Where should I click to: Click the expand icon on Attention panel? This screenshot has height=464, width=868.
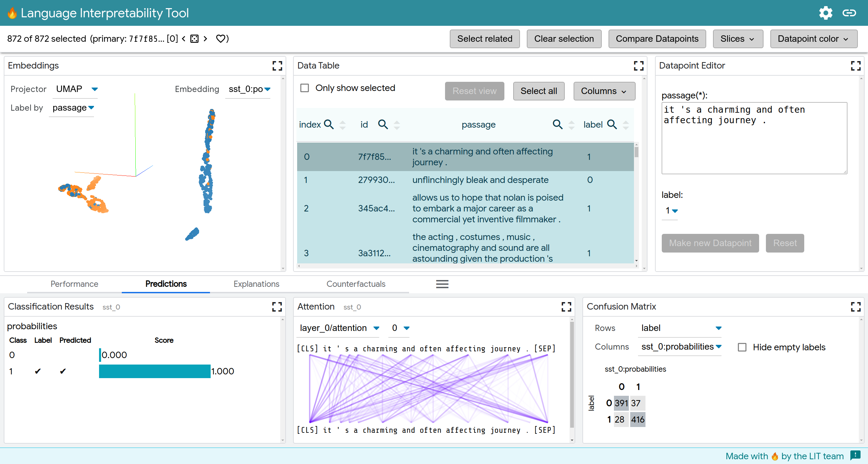coord(566,307)
